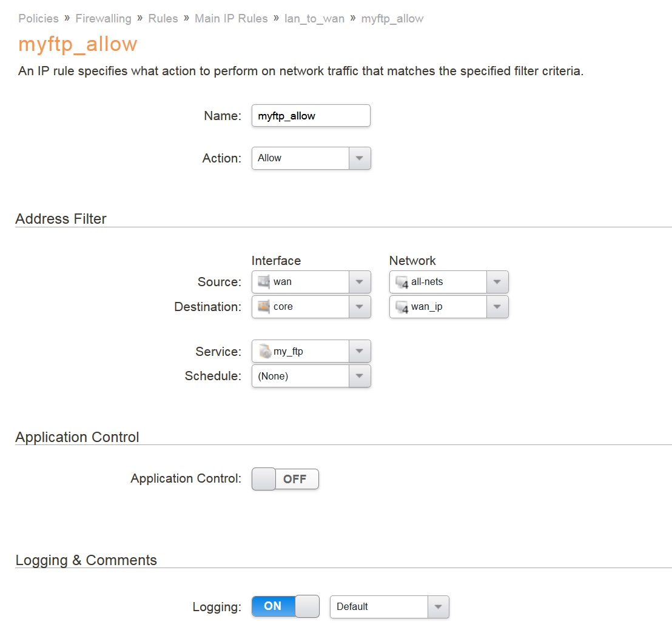
Task: Go to lan_to_wan breadcrumb link
Action: tap(314, 19)
